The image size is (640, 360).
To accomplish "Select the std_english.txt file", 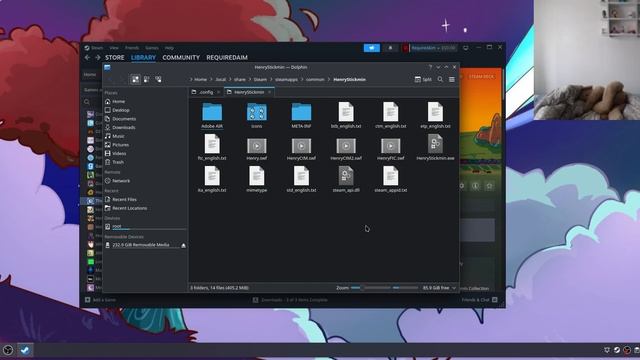I will [301, 180].
